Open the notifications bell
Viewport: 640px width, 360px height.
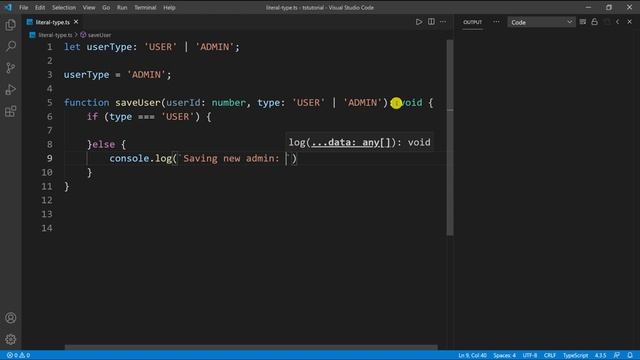coord(630,355)
